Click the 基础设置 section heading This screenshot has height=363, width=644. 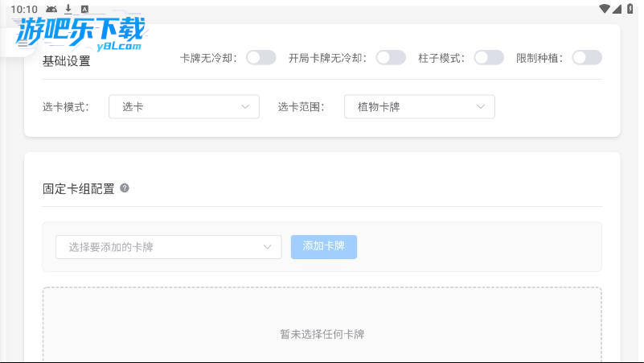[66, 61]
